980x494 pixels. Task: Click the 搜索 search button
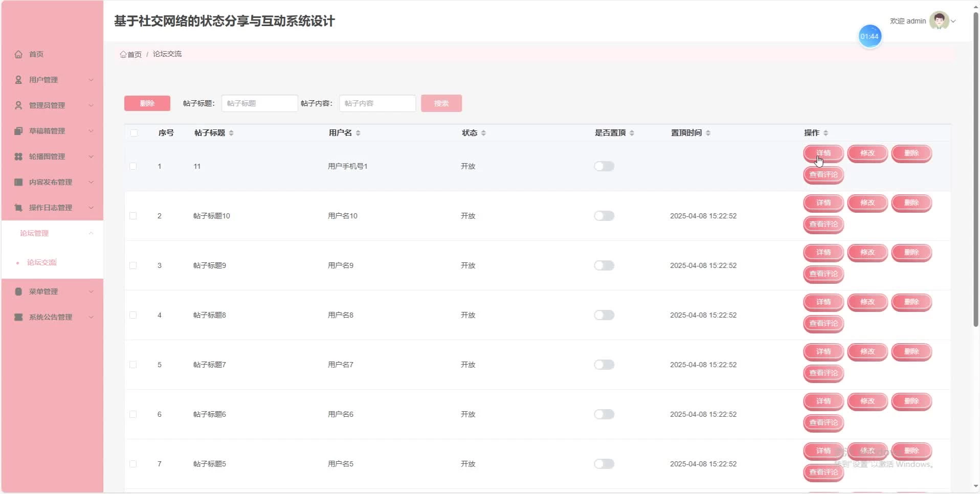441,103
